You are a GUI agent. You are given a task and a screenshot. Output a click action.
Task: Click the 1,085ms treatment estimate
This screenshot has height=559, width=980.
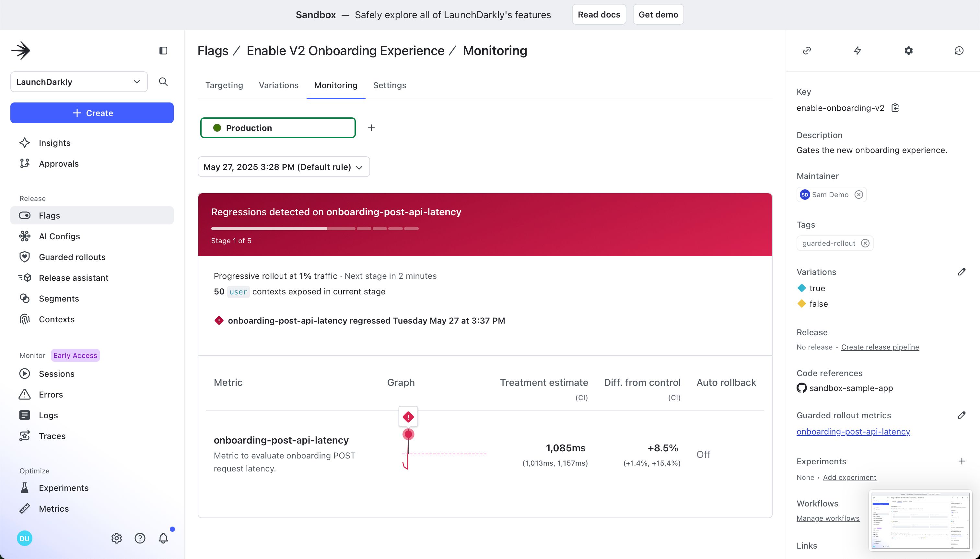point(566,448)
